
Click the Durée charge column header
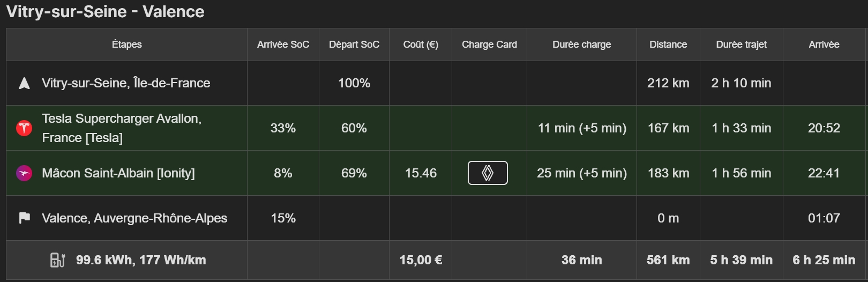pos(582,44)
